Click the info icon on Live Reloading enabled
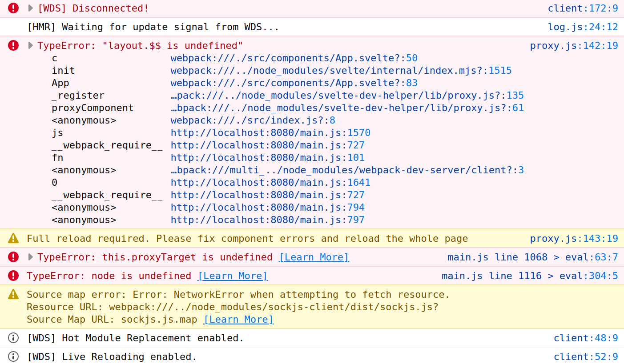 (x=12, y=356)
